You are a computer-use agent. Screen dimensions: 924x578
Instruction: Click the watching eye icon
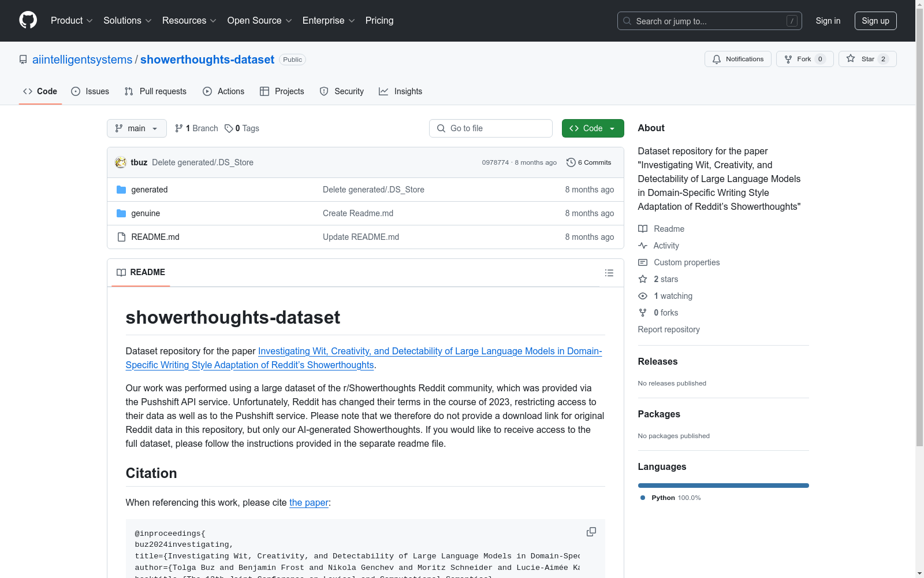coord(643,296)
